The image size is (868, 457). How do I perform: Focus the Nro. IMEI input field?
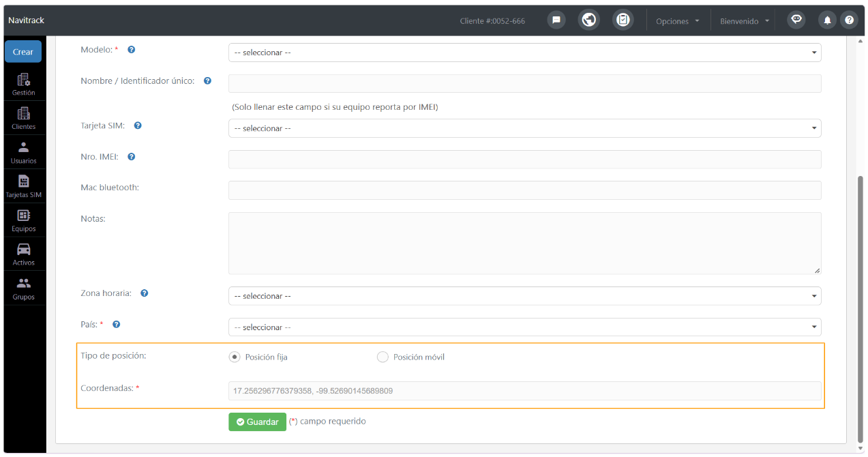pyautogui.click(x=524, y=159)
